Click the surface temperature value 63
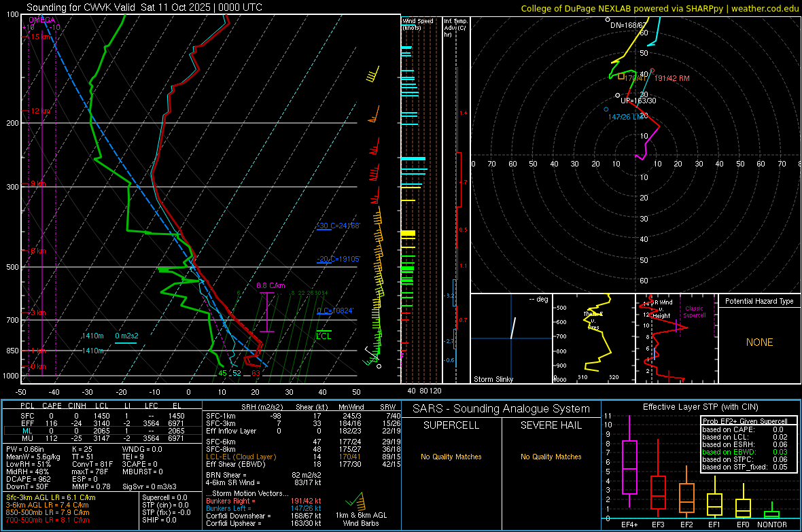This screenshot has width=802, height=532. [x=256, y=373]
